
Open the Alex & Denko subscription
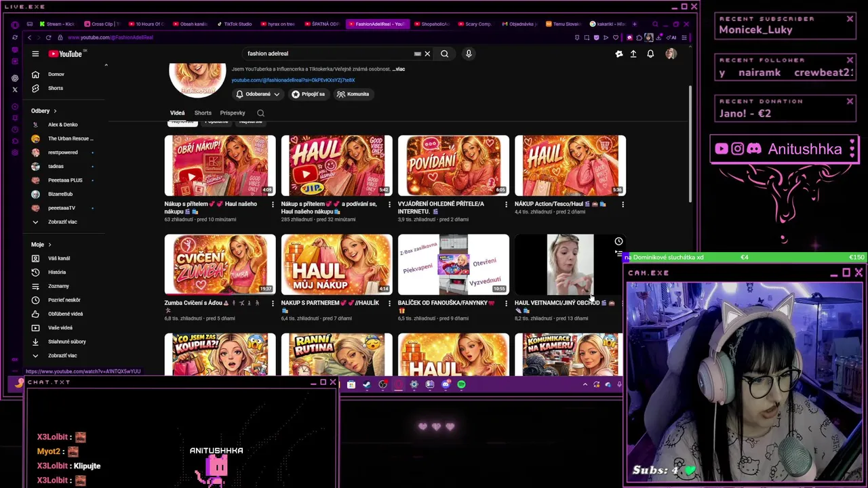coord(62,125)
